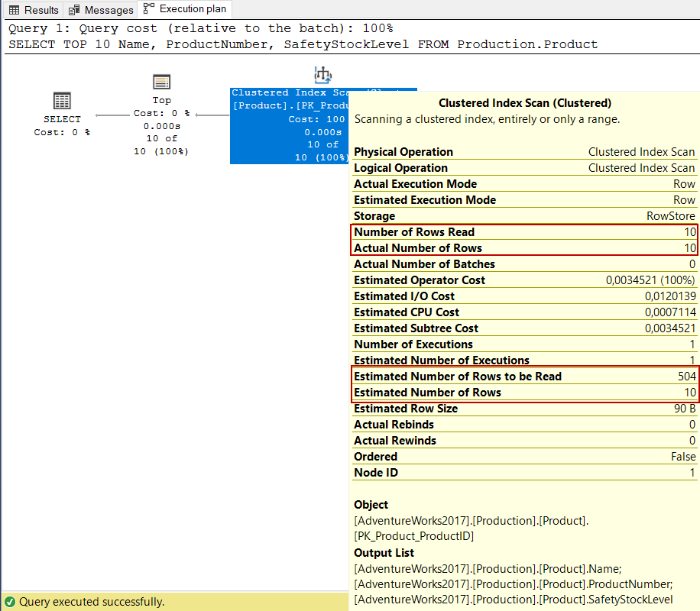The image size is (700, 611).
Task: Click the Top operator icon
Action: click(x=161, y=82)
